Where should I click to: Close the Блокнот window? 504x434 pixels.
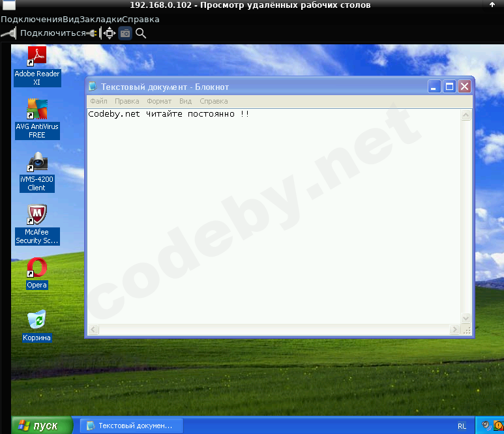pyautogui.click(x=464, y=87)
